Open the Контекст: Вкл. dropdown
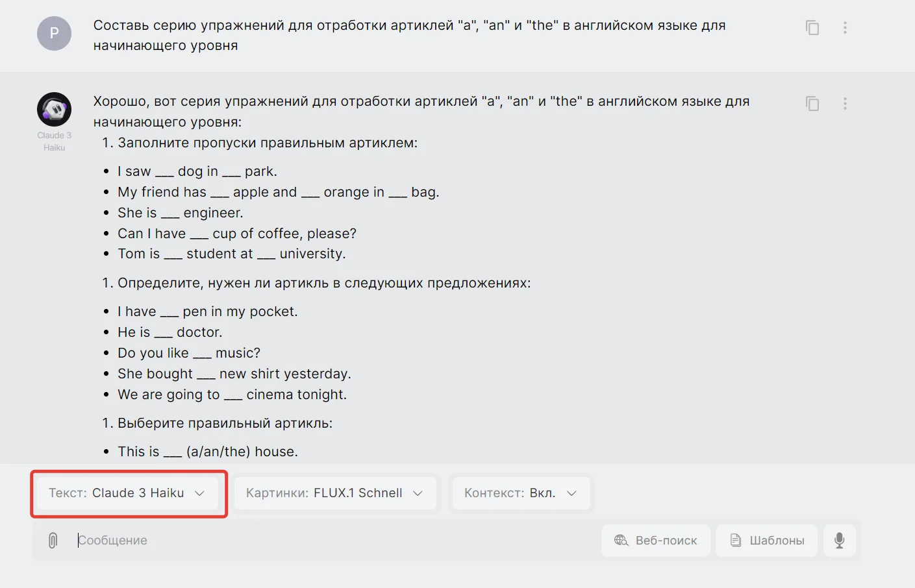 point(520,493)
